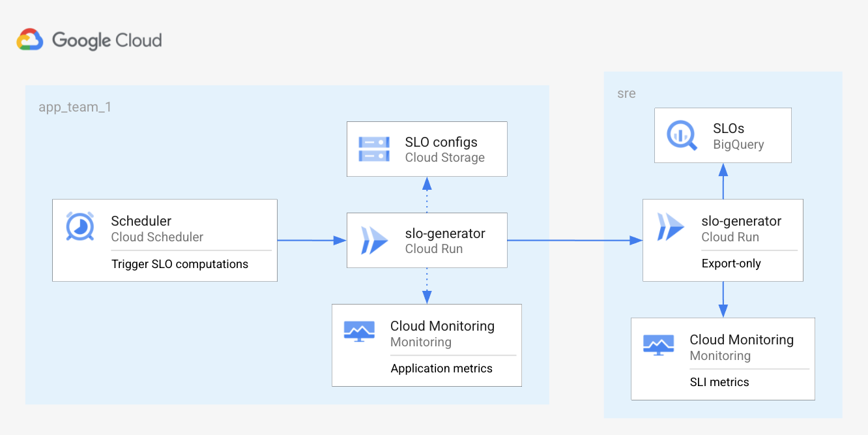
Task: Click the "Application metrics" label
Action: (x=442, y=368)
